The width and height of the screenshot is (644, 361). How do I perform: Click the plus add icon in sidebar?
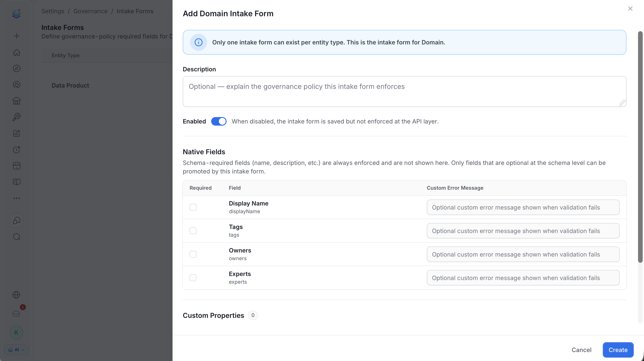16,36
